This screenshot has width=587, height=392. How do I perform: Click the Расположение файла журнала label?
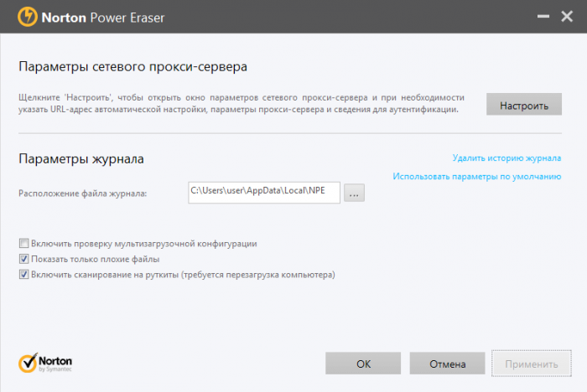[x=83, y=193]
